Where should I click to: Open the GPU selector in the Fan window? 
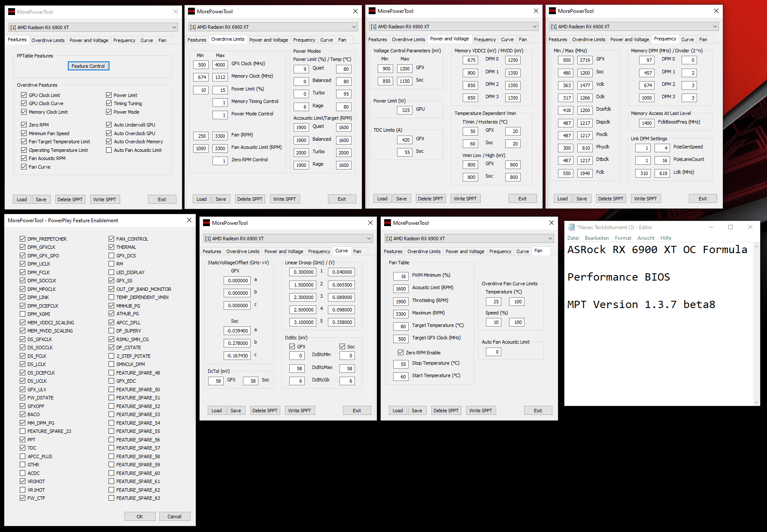[469, 239]
